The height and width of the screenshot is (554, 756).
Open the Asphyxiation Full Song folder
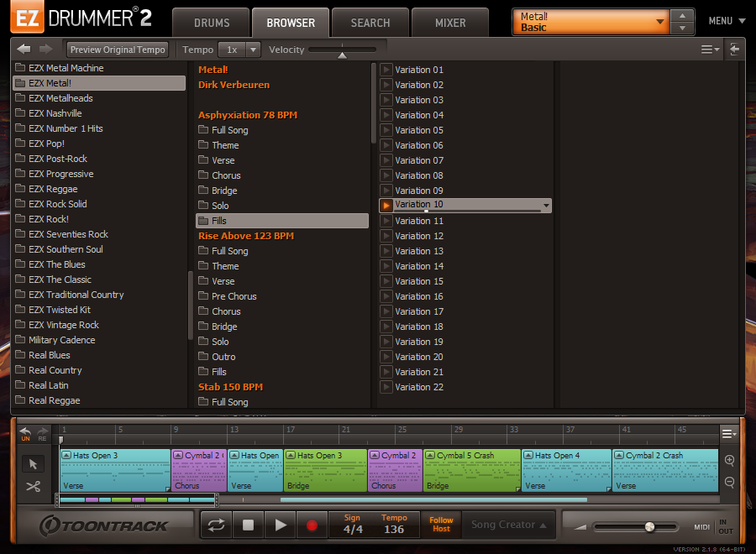(x=282, y=130)
